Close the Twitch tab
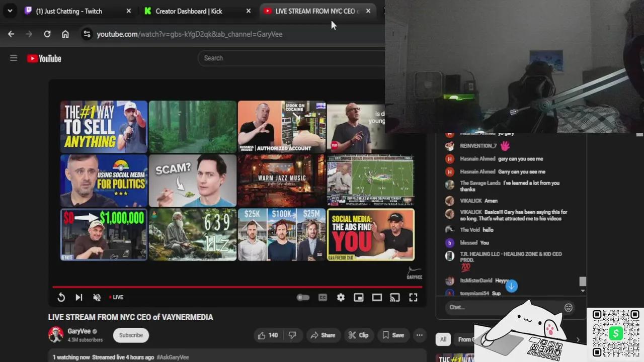 tap(128, 11)
